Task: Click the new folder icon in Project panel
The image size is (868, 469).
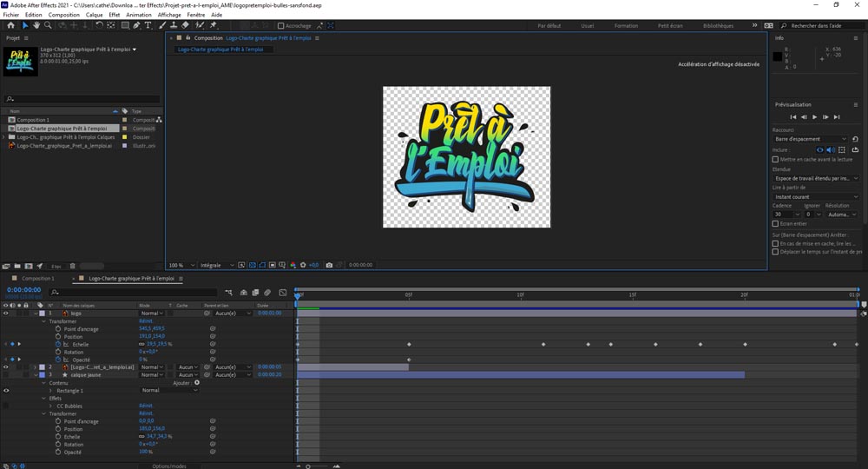Action: pos(17,267)
